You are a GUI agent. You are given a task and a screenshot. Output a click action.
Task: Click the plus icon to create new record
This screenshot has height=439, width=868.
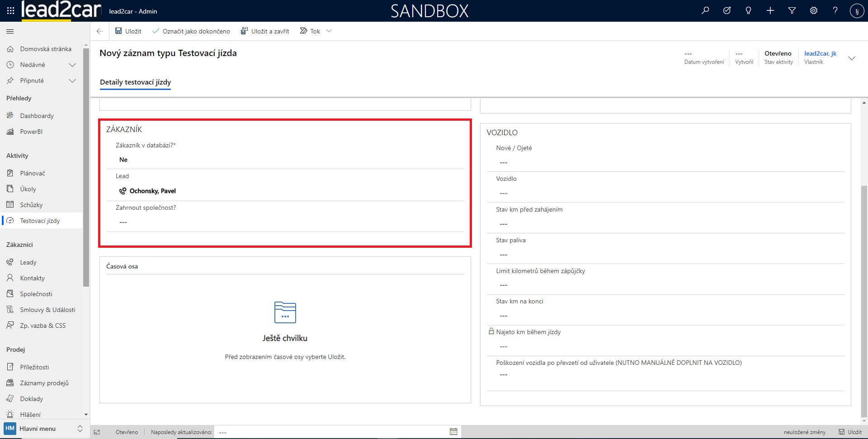click(770, 11)
